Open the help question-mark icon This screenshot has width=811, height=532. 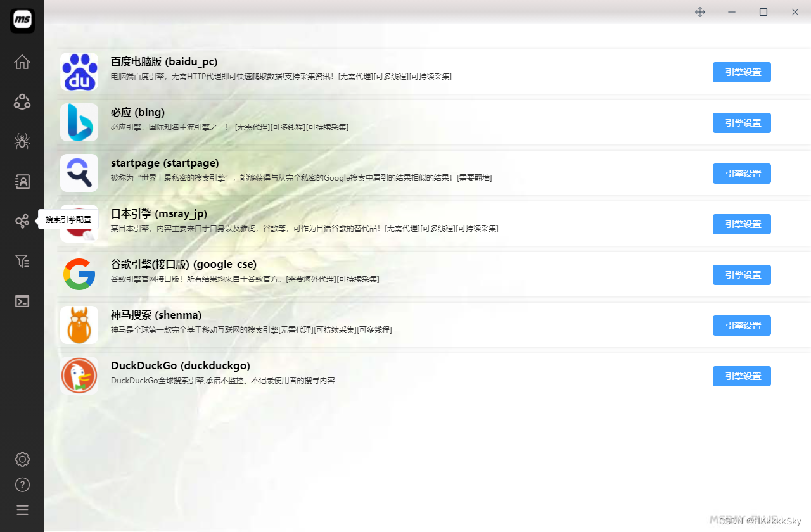coord(22,485)
